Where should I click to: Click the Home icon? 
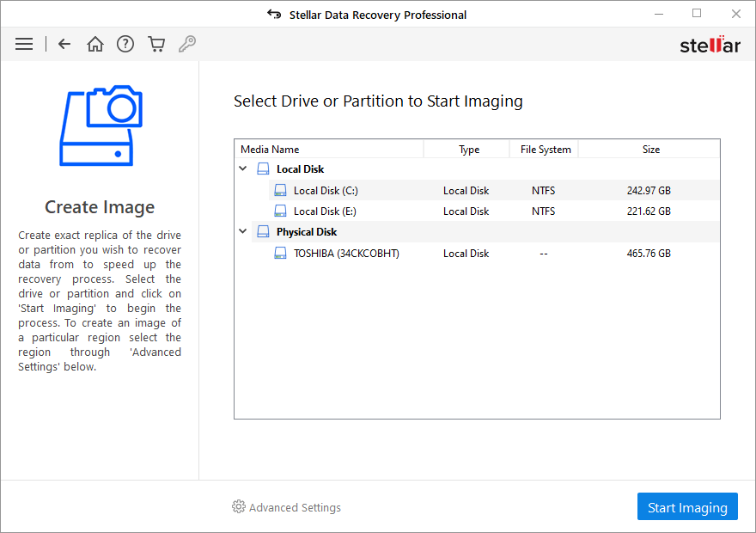click(95, 45)
